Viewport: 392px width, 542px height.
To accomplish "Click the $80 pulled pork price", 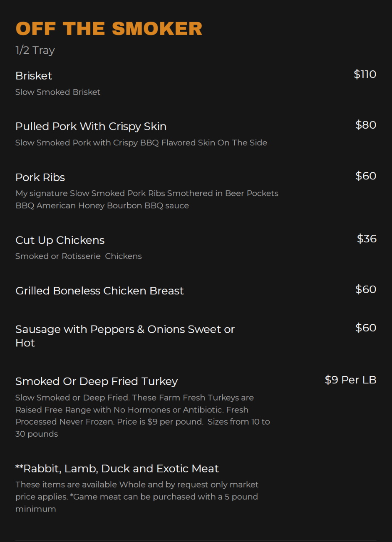I will (x=366, y=125).
